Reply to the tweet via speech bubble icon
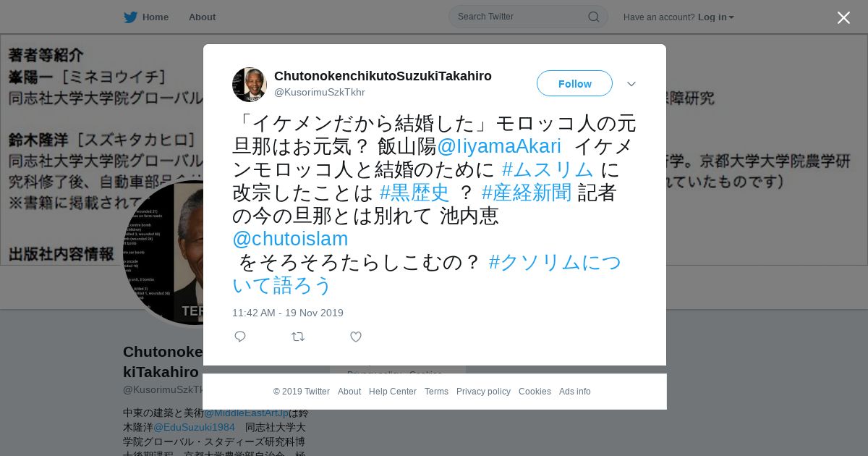 click(240, 337)
